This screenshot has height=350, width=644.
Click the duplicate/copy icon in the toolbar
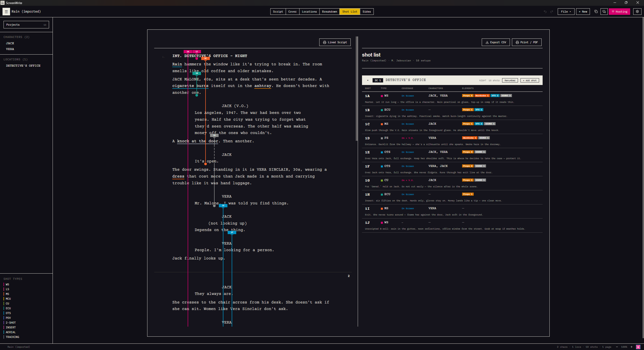point(596,12)
